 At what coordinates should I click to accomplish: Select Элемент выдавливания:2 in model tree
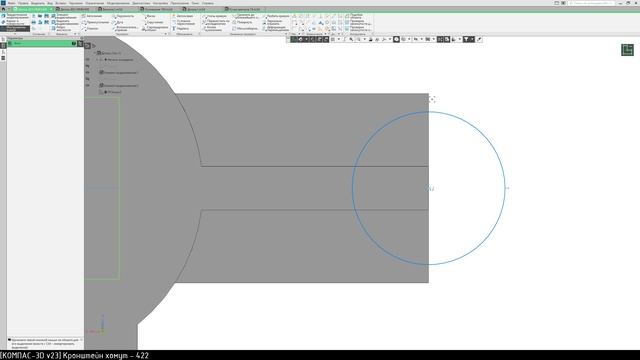coord(119,86)
